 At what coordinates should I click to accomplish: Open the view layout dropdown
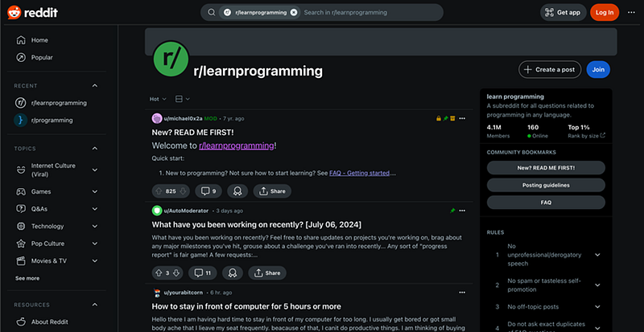[x=183, y=99]
